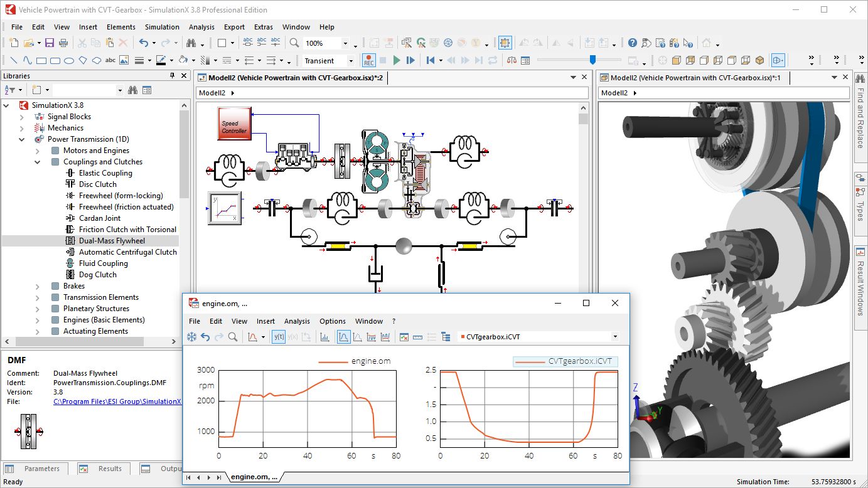Click the snowflake freeze icon in result window
This screenshot has width=868, height=488.
(x=192, y=337)
